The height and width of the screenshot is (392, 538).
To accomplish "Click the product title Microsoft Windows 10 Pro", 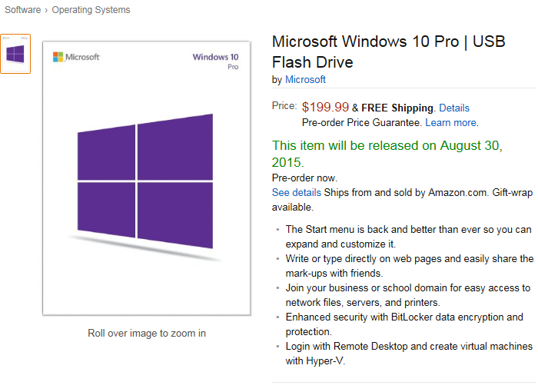I will [x=388, y=51].
